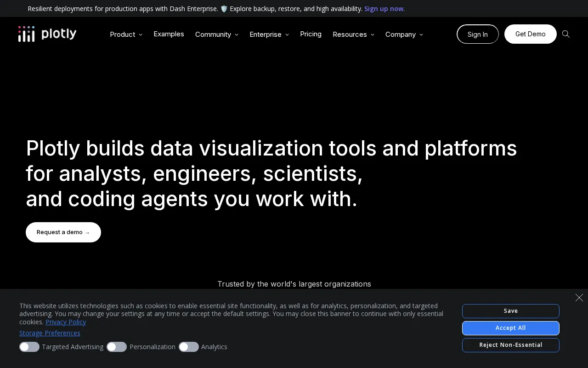
Task: Toggle the Targeted Advertising switch
Action: coord(29,347)
